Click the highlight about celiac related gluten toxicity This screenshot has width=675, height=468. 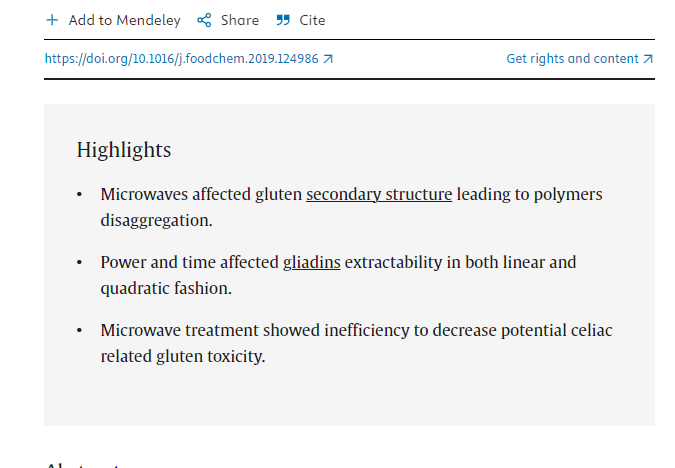coord(356,343)
